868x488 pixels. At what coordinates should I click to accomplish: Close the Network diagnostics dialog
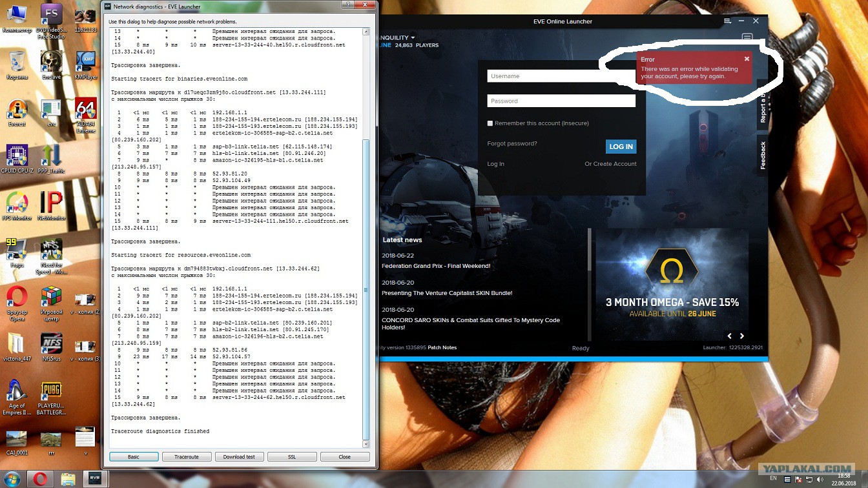[x=345, y=456]
